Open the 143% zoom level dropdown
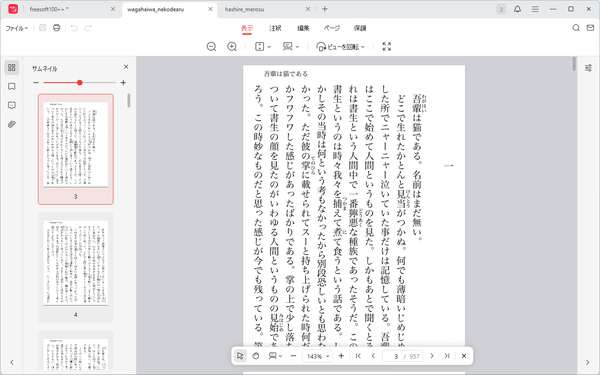Image resolution: width=600 pixels, height=375 pixels. coord(317,356)
